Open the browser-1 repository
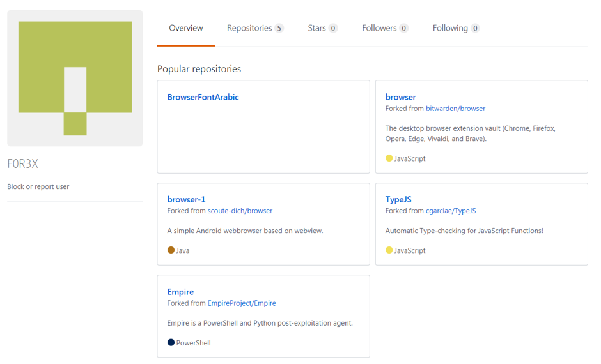This screenshot has width=601, height=364. pyautogui.click(x=186, y=199)
